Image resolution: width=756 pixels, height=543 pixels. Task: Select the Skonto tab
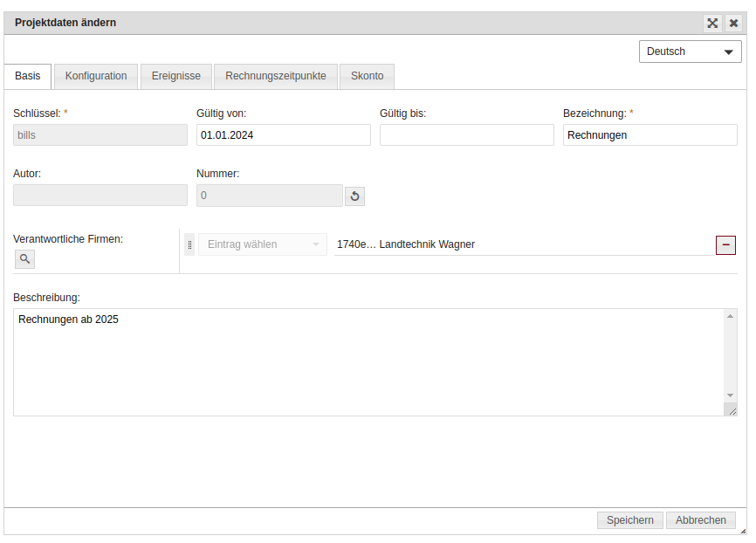[367, 76]
